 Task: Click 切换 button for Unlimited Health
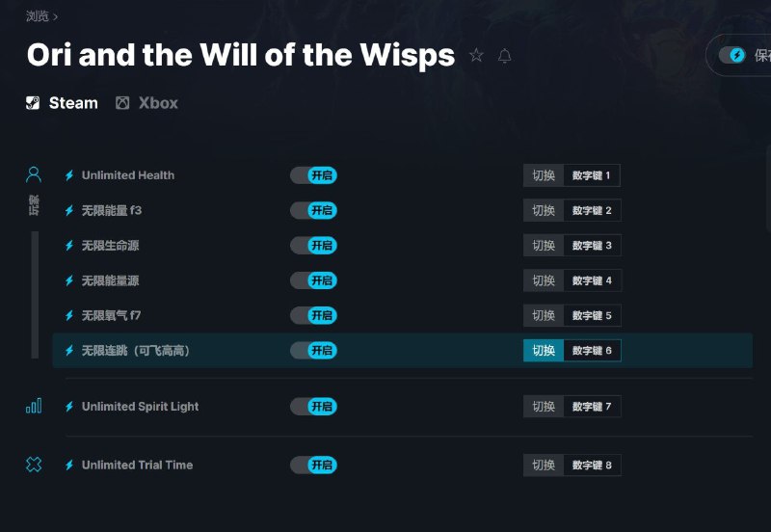(544, 175)
